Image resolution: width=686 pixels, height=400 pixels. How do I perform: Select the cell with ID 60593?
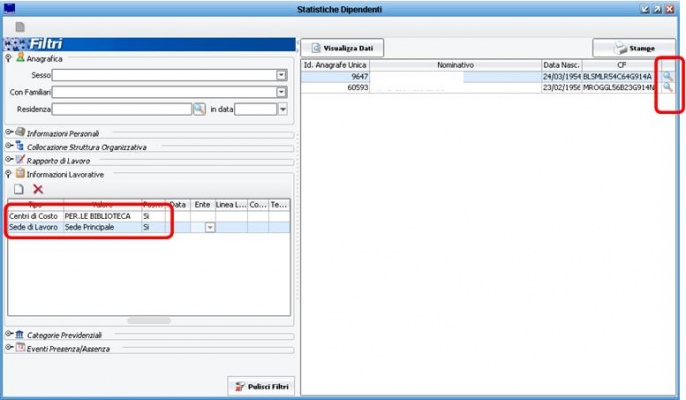coord(335,87)
